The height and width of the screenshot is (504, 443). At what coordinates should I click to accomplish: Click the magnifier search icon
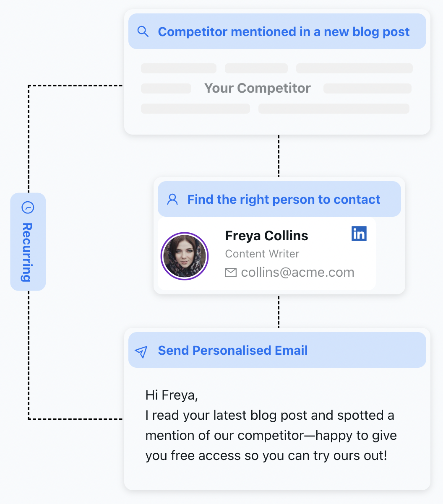pos(143,31)
